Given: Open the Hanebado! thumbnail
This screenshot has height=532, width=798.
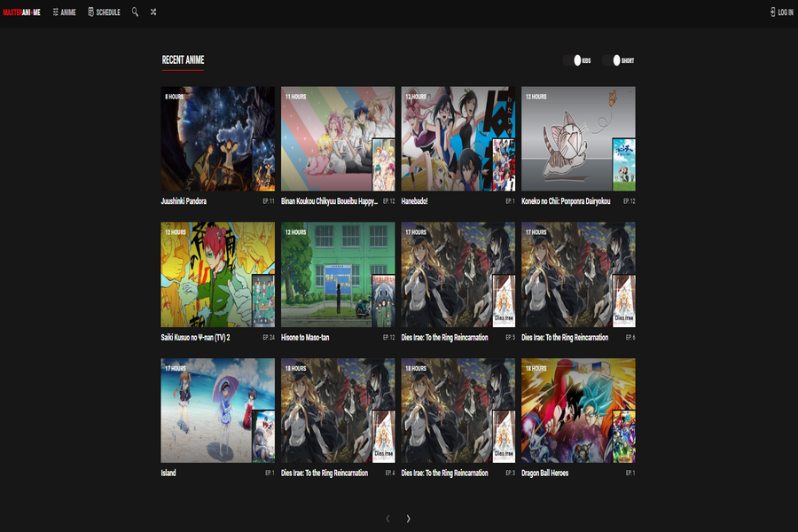Looking at the screenshot, I should pyautogui.click(x=458, y=138).
